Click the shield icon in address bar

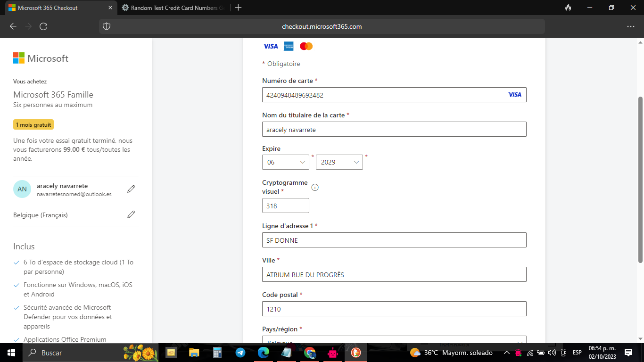pyautogui.click(x=107, y=26)
